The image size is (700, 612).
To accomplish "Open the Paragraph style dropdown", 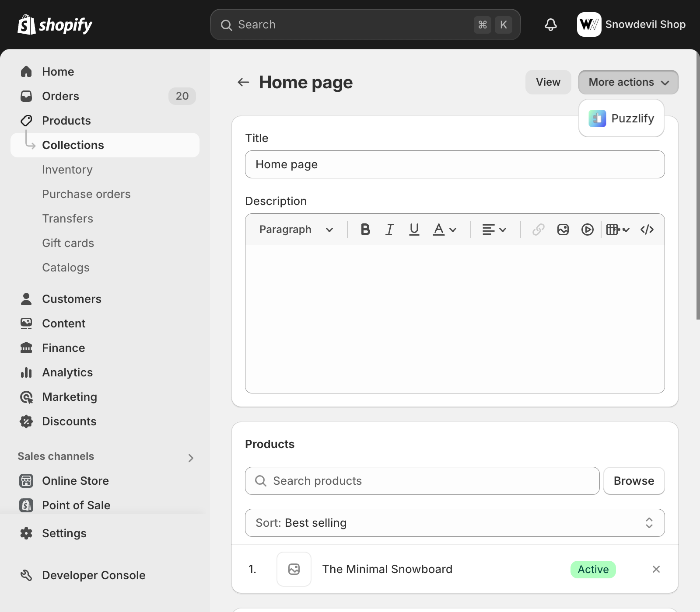I will (x=296, y=229).
